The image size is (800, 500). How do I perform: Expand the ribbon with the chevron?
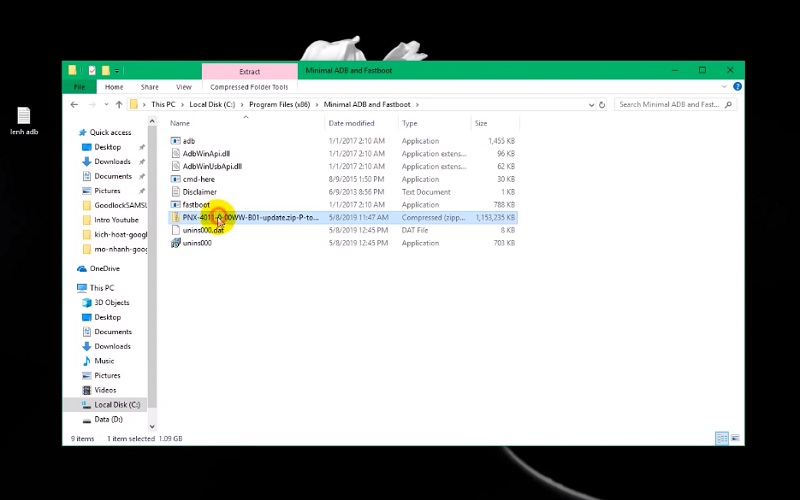pyautogui.click(x=724, y=87)
